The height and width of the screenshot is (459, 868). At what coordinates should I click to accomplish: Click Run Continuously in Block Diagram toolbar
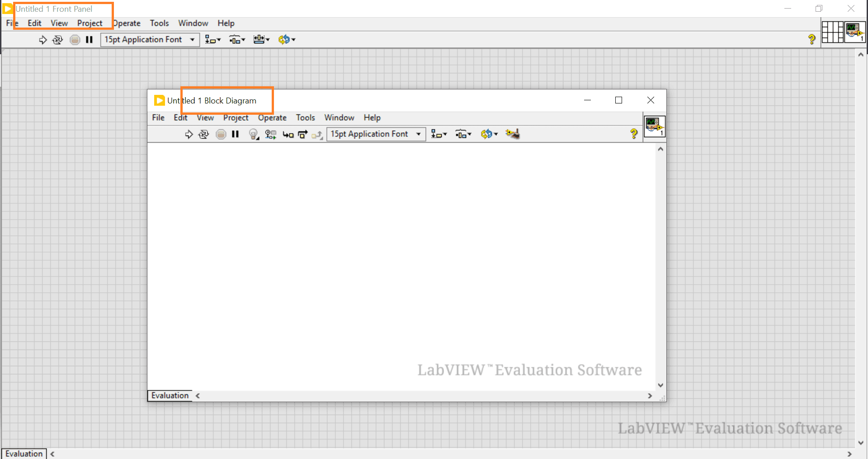pos(204,134)
